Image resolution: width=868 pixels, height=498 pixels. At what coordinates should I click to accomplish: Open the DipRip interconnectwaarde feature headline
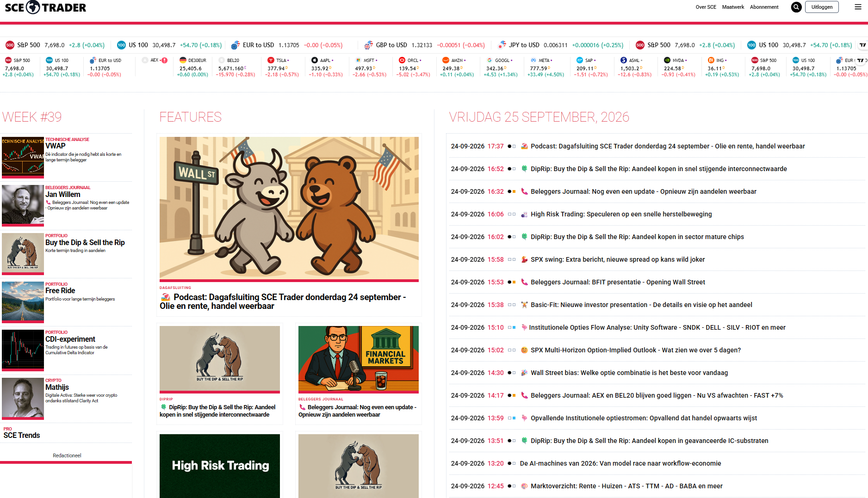point(217,411)
